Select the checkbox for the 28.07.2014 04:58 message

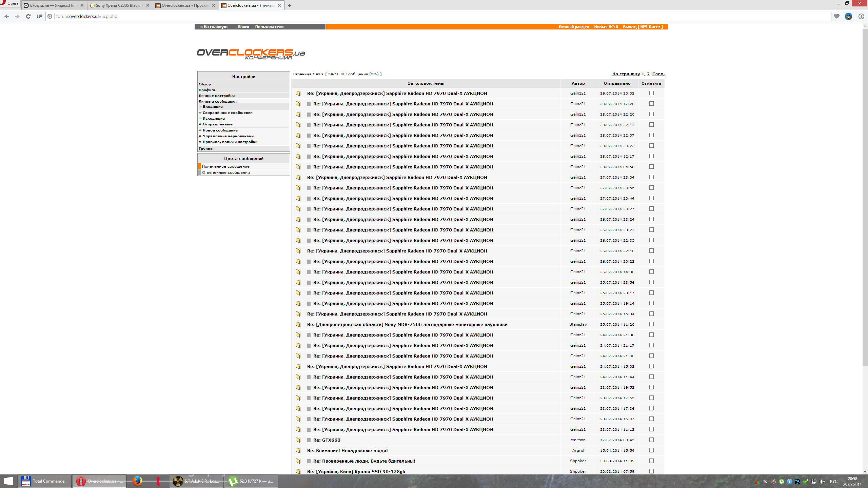click(x=651, y=167)
